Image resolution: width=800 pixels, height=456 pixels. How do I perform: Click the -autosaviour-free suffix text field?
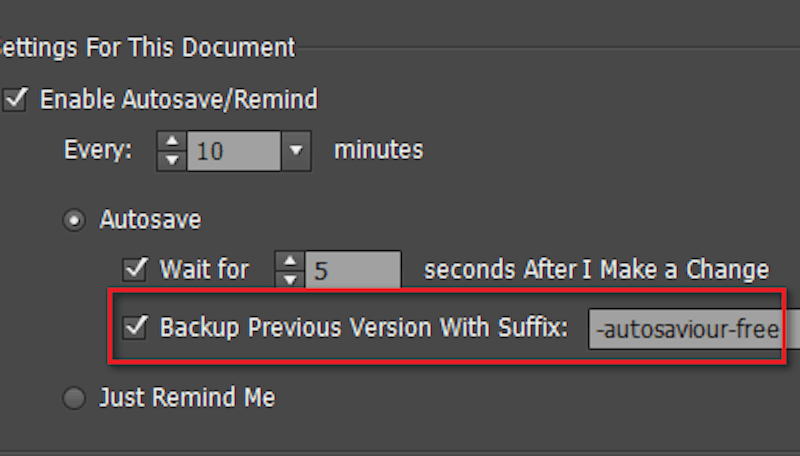(690, 328)
